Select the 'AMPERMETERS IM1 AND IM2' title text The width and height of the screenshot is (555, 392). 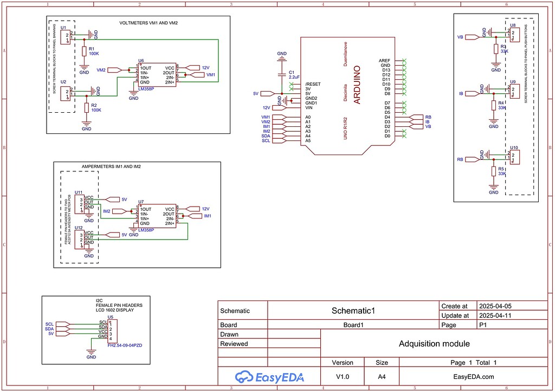pyautogui.click(x=111, y=166)
